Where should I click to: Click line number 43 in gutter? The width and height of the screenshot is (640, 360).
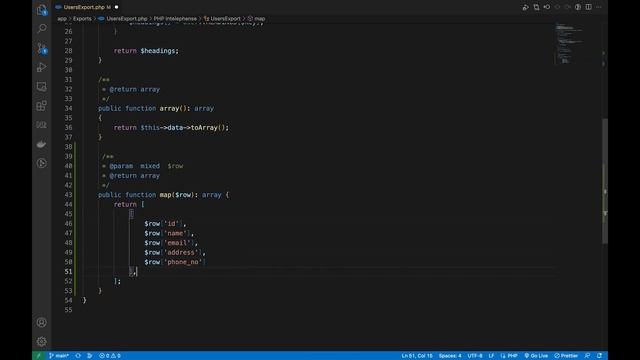(x=68, y=195)
